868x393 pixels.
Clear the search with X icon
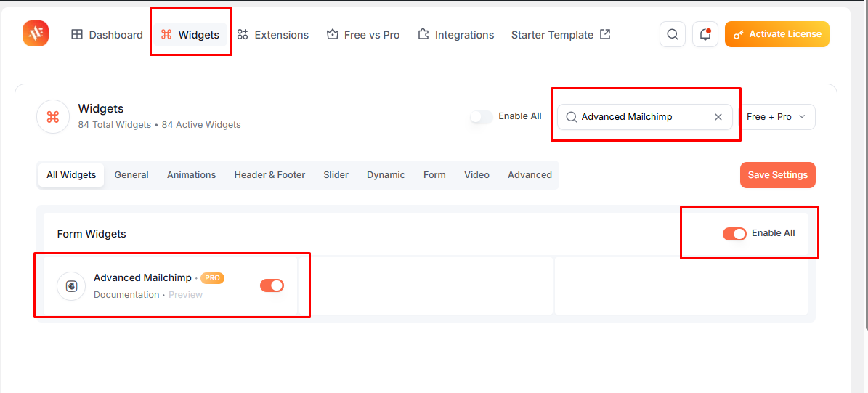(x=718, y=117)
